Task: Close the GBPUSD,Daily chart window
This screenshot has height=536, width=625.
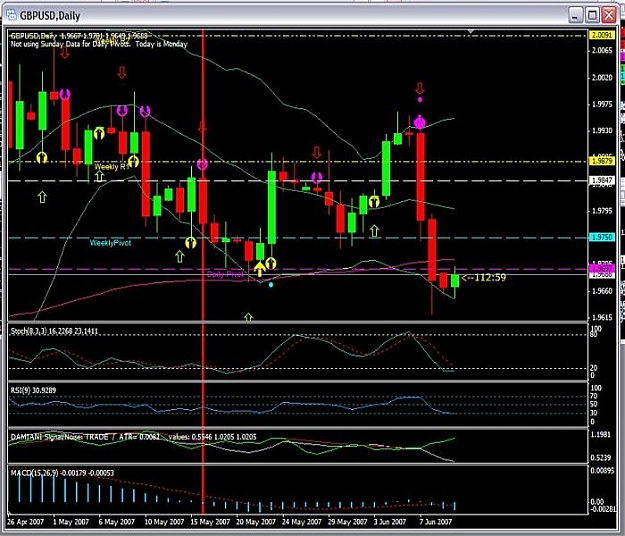Action: (x=609, y=16)
